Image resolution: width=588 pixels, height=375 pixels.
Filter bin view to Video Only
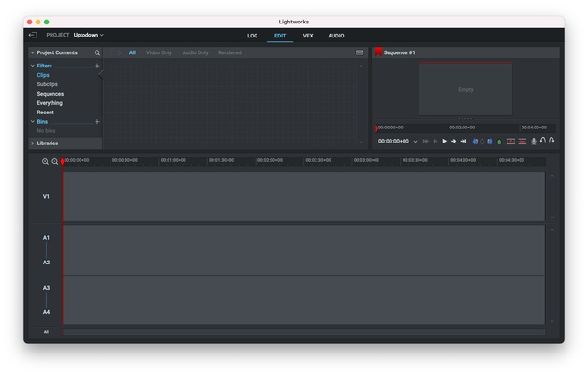coord(159,52)
